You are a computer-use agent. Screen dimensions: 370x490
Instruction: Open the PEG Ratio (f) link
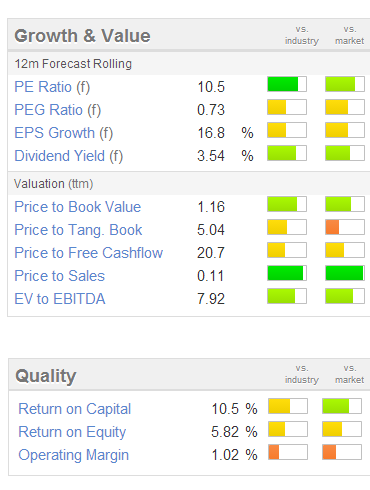[57, 110]
